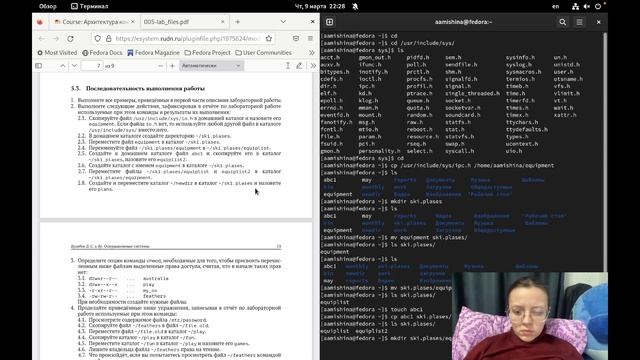Click the muted volume icon in top bar
Screen dimensions: 640x360
tap(587, 6)
